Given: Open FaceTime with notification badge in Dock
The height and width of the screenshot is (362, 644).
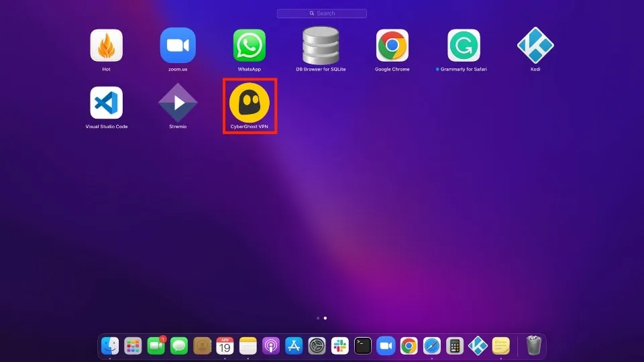Looking at the screenshot, I should pos(156,346).
